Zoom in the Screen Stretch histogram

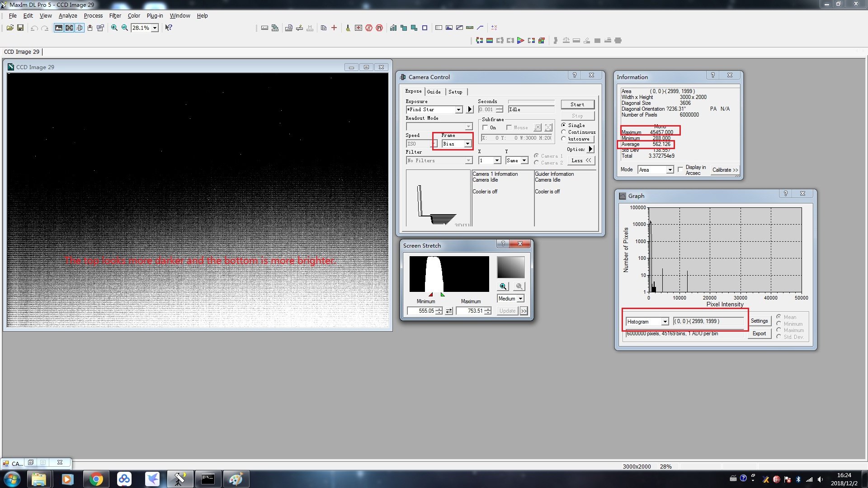coord(503,286)
